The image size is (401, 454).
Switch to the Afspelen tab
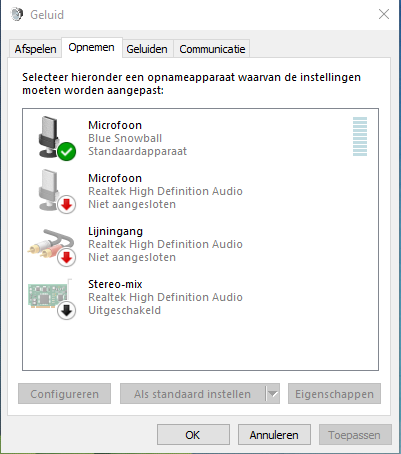[35, 49]
